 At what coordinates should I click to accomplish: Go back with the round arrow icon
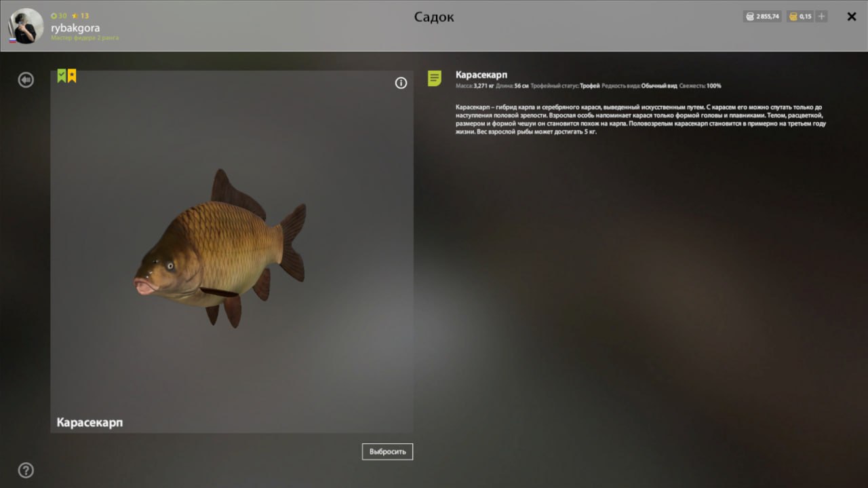tap(26, 80)
